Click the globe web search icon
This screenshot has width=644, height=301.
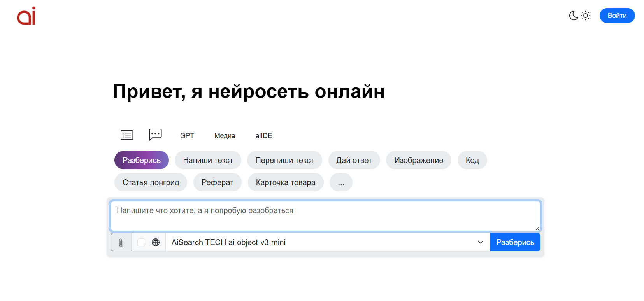click(156, 242)
